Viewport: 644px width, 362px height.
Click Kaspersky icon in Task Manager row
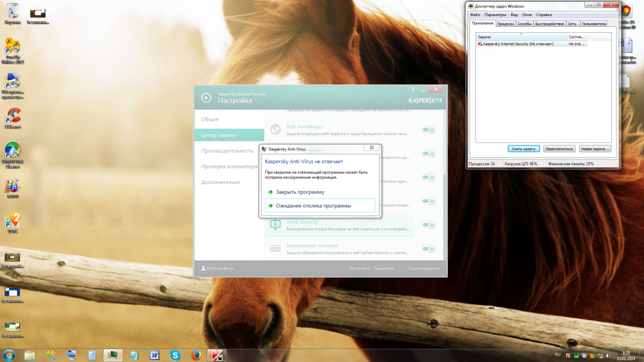[480, 44]
